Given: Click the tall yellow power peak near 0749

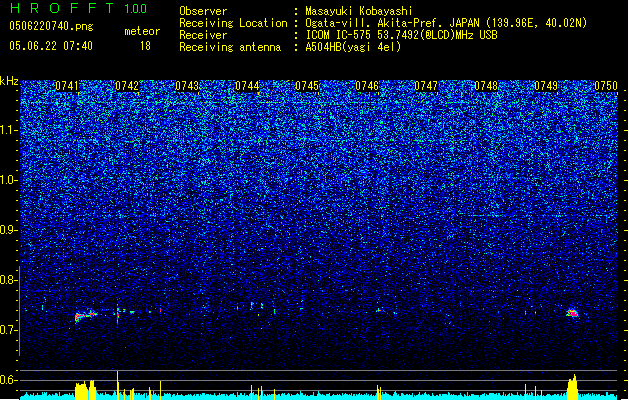Looking at the screenshot, I should (x=572, y=387).
